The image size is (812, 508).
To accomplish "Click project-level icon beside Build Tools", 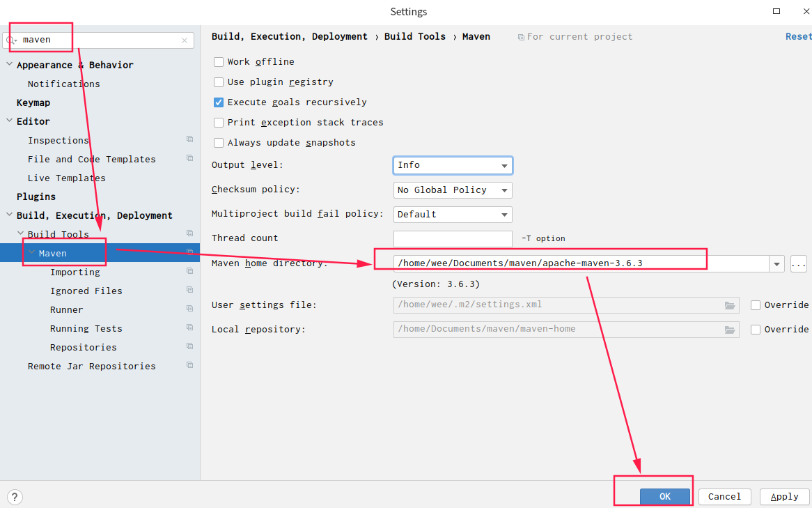I will click(x=189, y=233).
